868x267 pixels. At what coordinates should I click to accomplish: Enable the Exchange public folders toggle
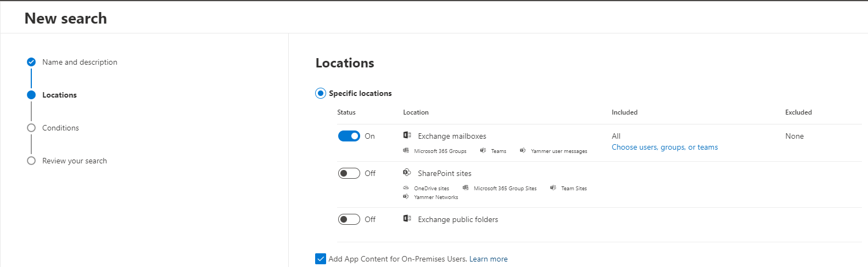(349, 219)
